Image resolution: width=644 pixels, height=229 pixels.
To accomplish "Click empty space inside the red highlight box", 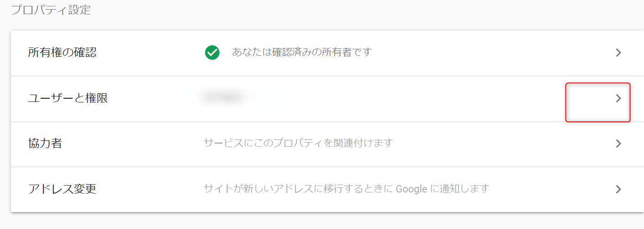I will click(586, 103).
